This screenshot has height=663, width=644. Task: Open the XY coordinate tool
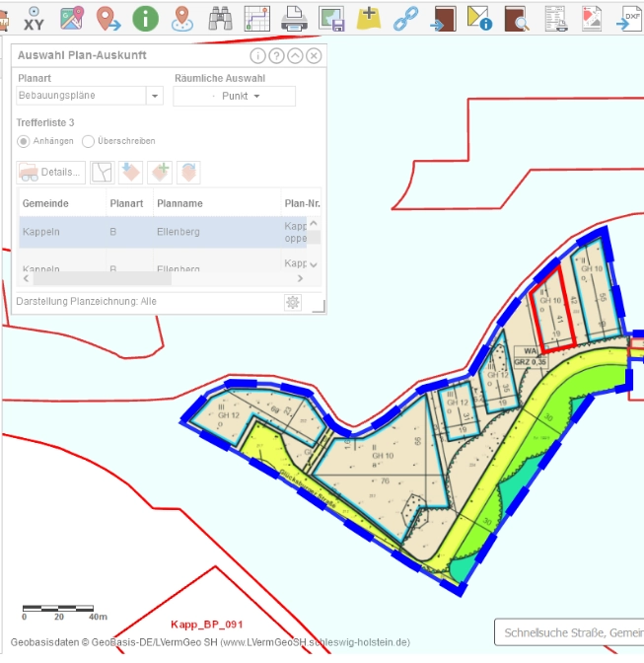tap(35, 17)
